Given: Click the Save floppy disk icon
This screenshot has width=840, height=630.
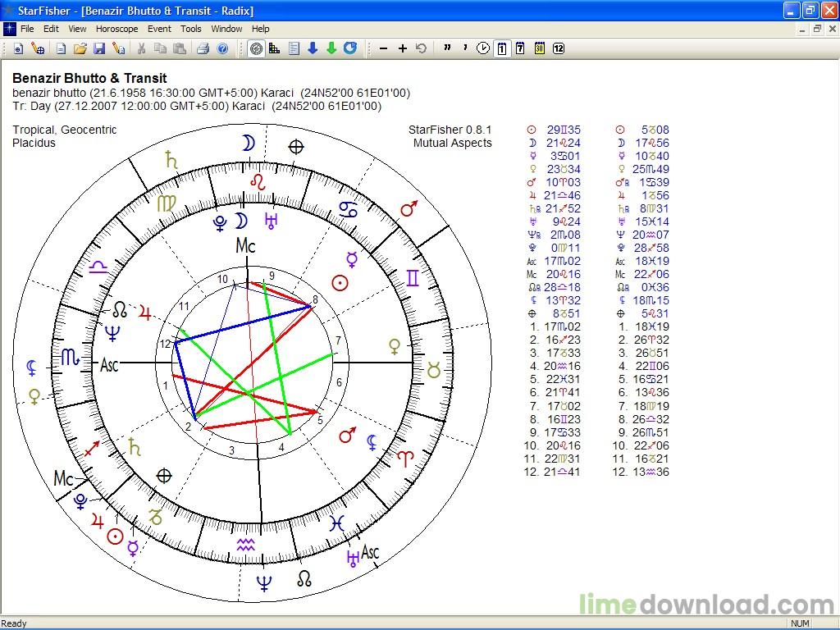Looking at the screenshot, I should click(x=99, y=48).
